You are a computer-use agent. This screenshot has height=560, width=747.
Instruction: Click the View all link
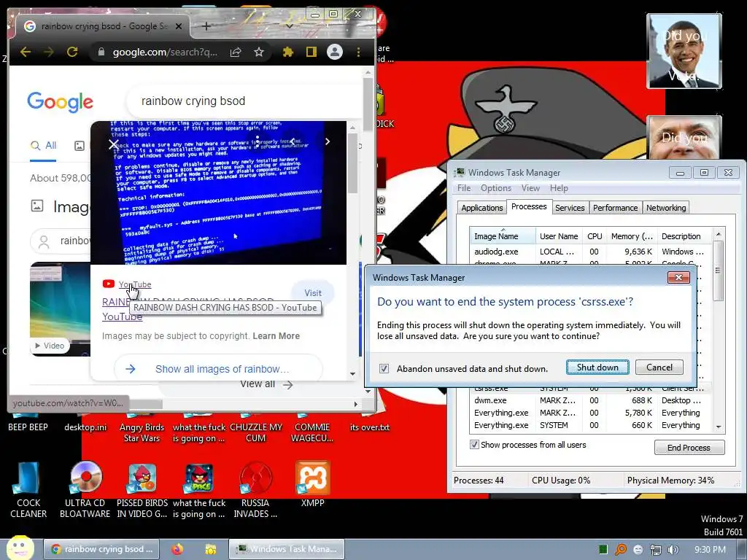pos(266,384)
